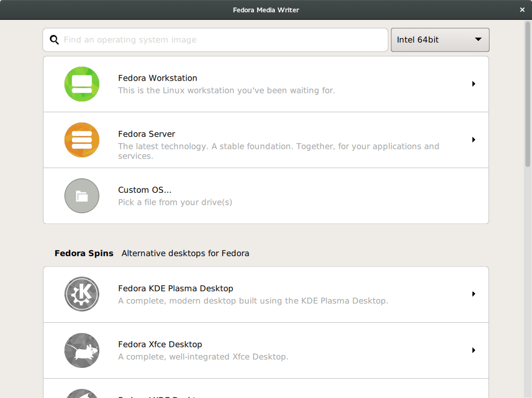The height and width of the screenshot is (398, 532).
Task: Click the KDE Plasma gear logo icon
Action: tap(82, 294)
